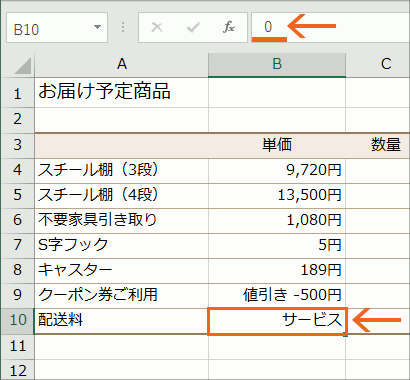The width and height of the screenshot is (410, 380).
Task: Select row 4 header
Action: tap(17, 170)
